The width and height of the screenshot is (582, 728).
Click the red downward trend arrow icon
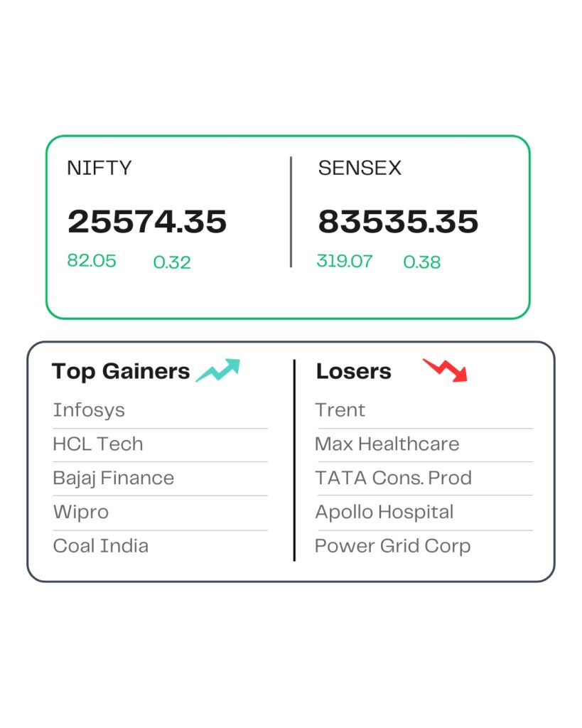[446, 370]
